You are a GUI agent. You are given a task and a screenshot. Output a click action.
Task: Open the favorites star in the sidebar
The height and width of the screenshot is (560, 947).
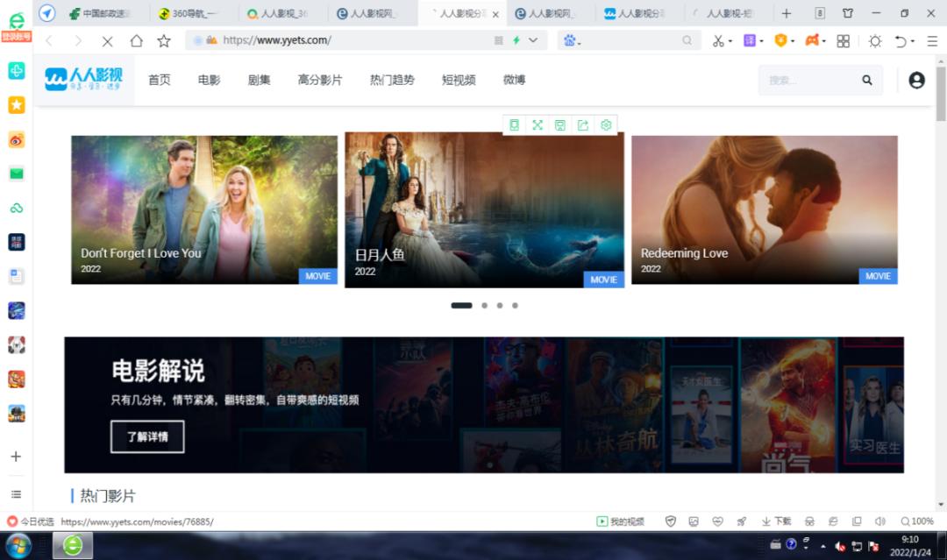coord(17,105)
